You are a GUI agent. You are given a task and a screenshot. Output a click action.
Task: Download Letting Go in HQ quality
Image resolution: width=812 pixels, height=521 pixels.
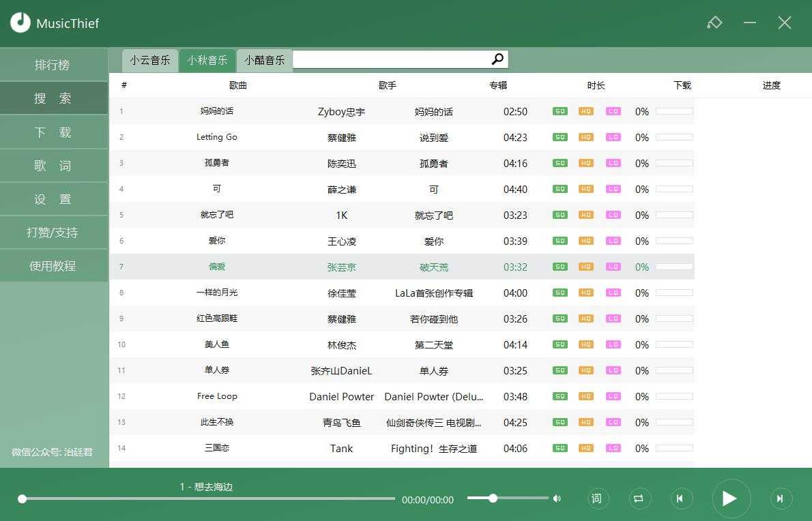[585, 137]
